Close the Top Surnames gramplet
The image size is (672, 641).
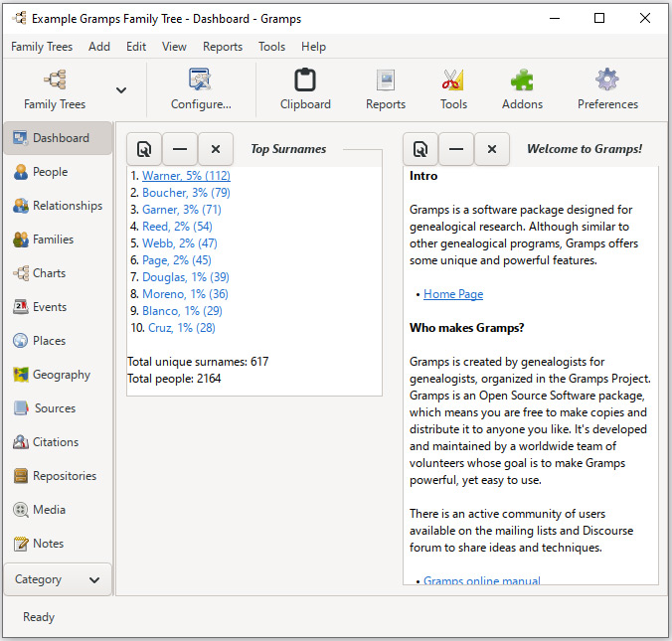coord(216,149)
